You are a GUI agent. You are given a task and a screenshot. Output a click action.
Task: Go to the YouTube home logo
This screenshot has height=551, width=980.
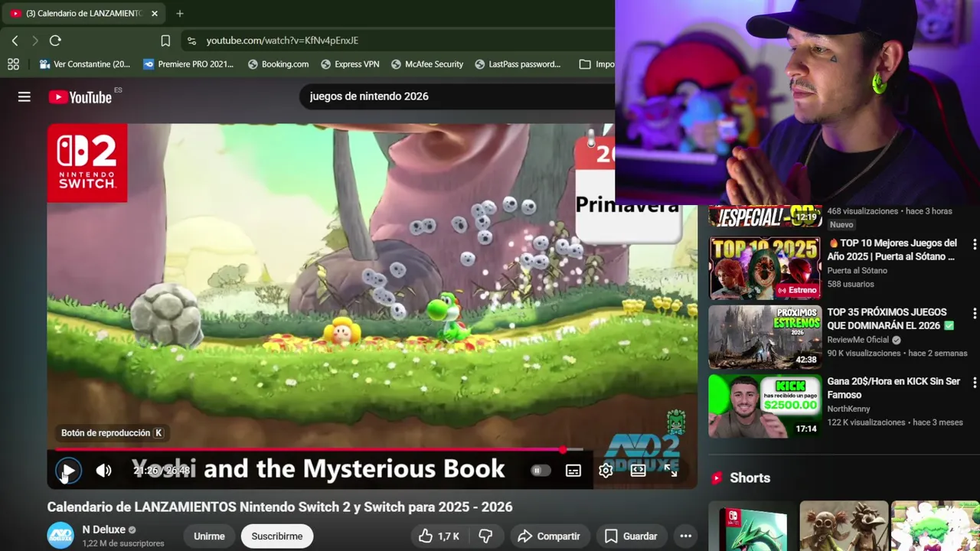pyautogui.click(x=80, y=97)
